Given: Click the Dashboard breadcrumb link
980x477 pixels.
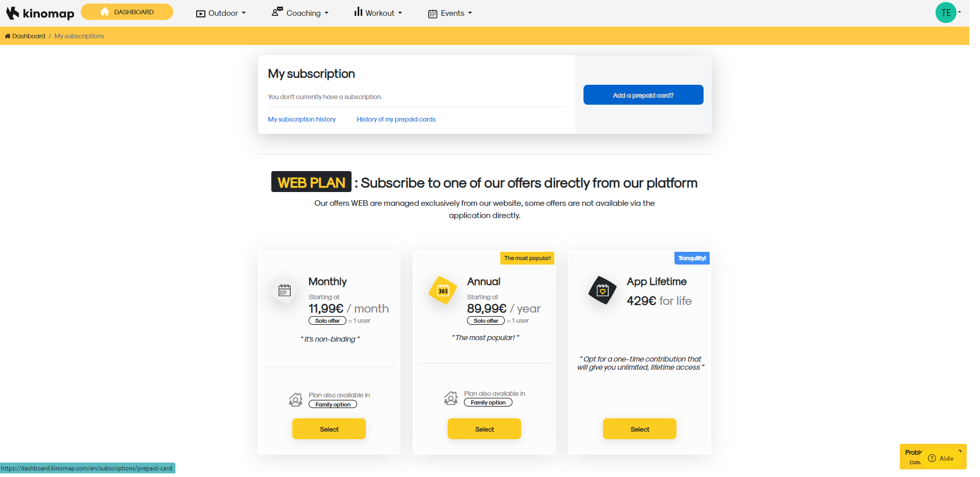Looking at the screenshot, I should tap(28, 36).
